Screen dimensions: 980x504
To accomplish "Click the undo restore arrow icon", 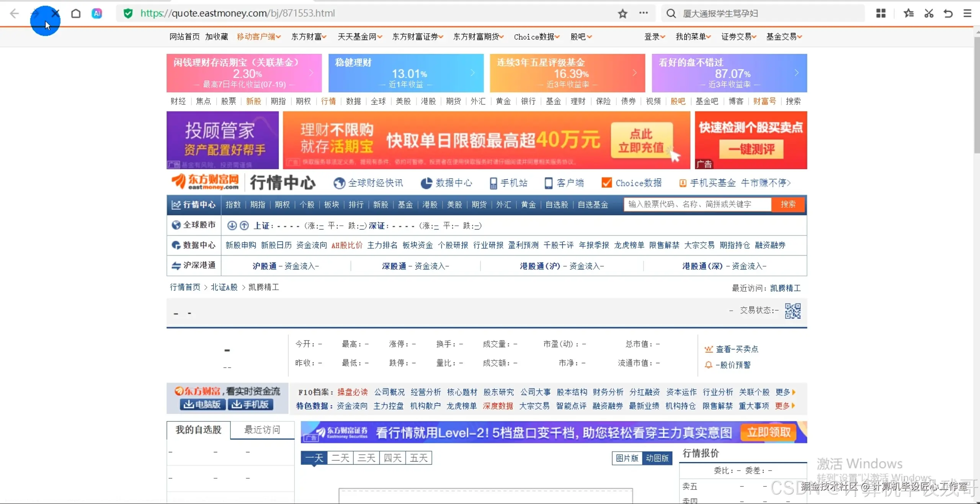I will click(948, 13).
